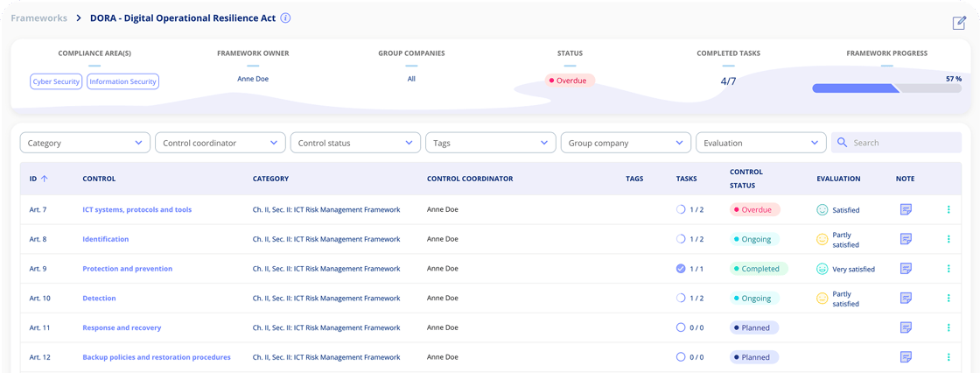
Task: Click the Planned status badge for Art. 11
Action: (753, 327)
